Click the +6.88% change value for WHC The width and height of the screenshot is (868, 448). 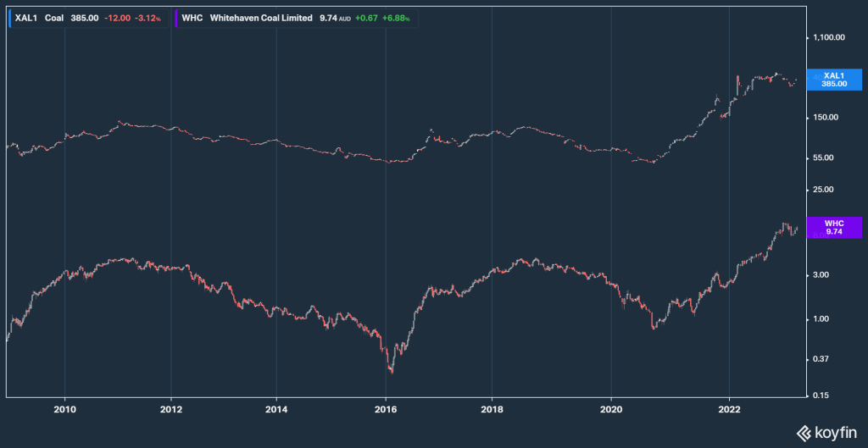398,17
